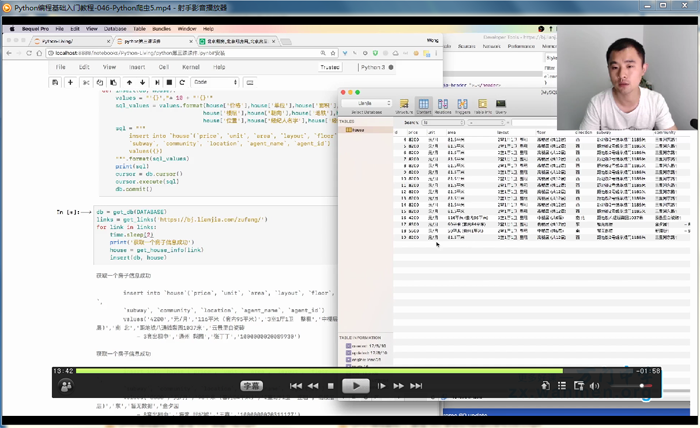The height and width of the screenshot is (428, 700).
Task: Sort by the area column header
Action: pos(452,133)
